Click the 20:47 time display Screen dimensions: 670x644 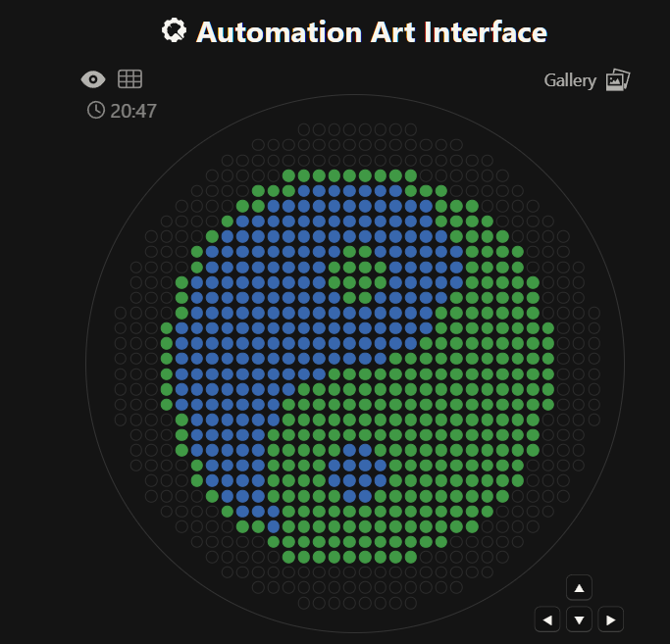[133, 110]
